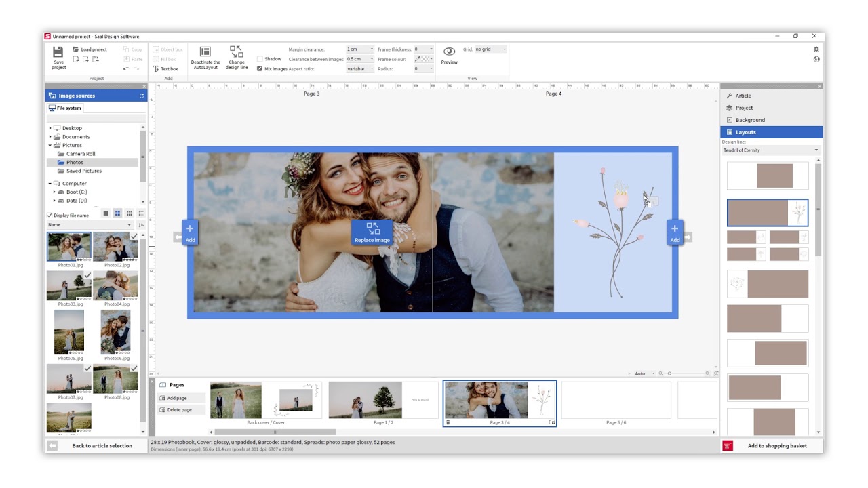
Task: Select the Photo06.jpg thumbnail
Action: pyautogui.click(x=115, y=332)
